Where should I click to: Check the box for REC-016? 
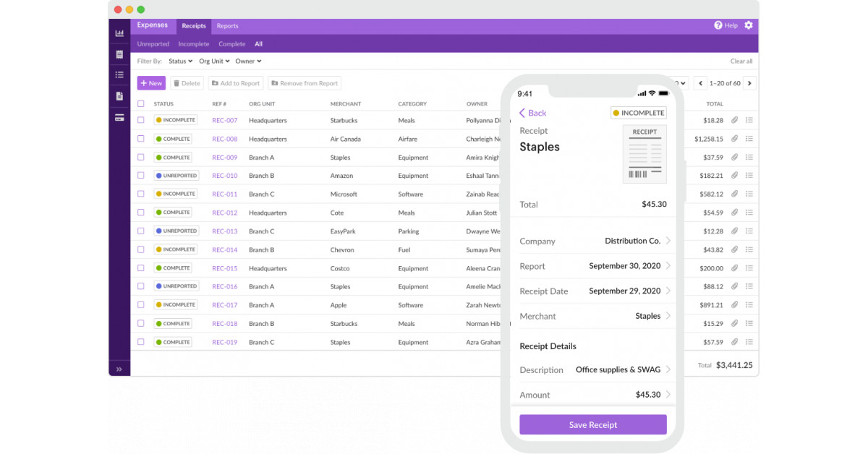[141, 286]
